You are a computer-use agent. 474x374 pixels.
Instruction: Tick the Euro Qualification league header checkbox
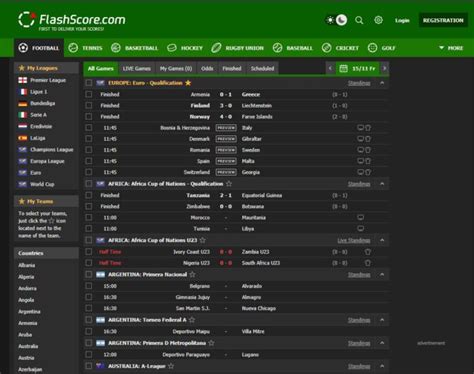pos(89,83)
